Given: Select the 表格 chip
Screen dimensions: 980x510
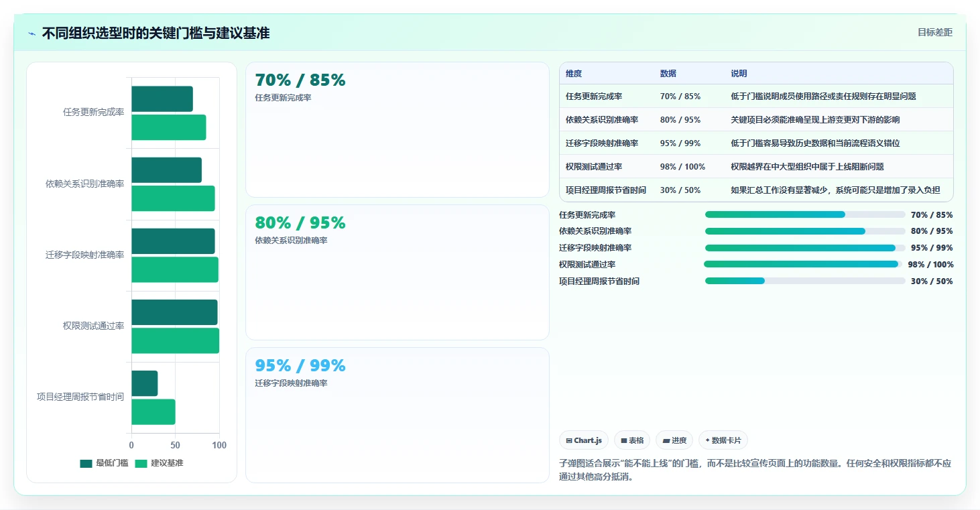Looking at the screenshot, I should 632,440.
